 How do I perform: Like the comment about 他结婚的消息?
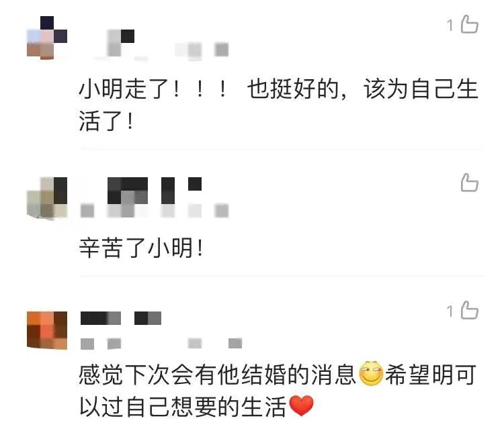tap(469, 310)
